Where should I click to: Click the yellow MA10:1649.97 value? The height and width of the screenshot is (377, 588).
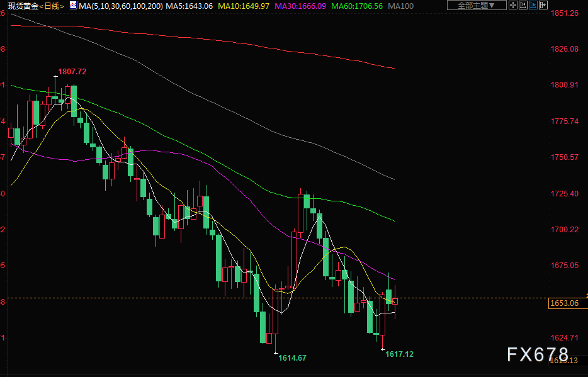pos(244,6)
